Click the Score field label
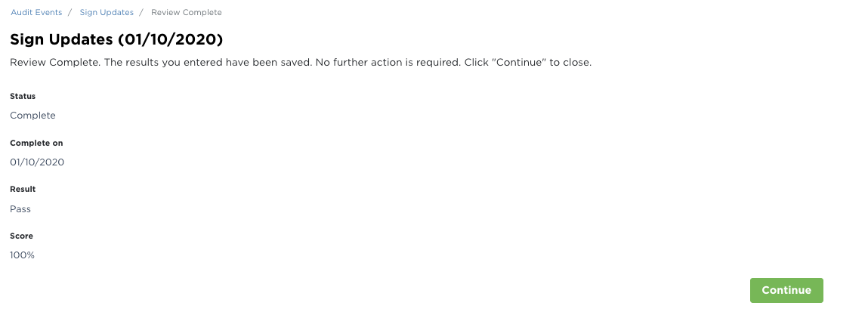 tap(21, 236)
